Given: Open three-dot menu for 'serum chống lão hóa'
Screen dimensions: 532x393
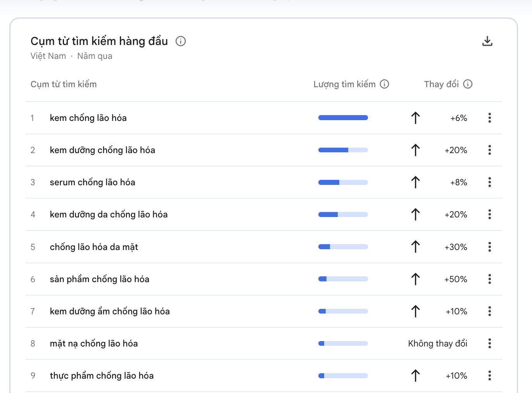Looking at the screenshot, I should 489,182.
